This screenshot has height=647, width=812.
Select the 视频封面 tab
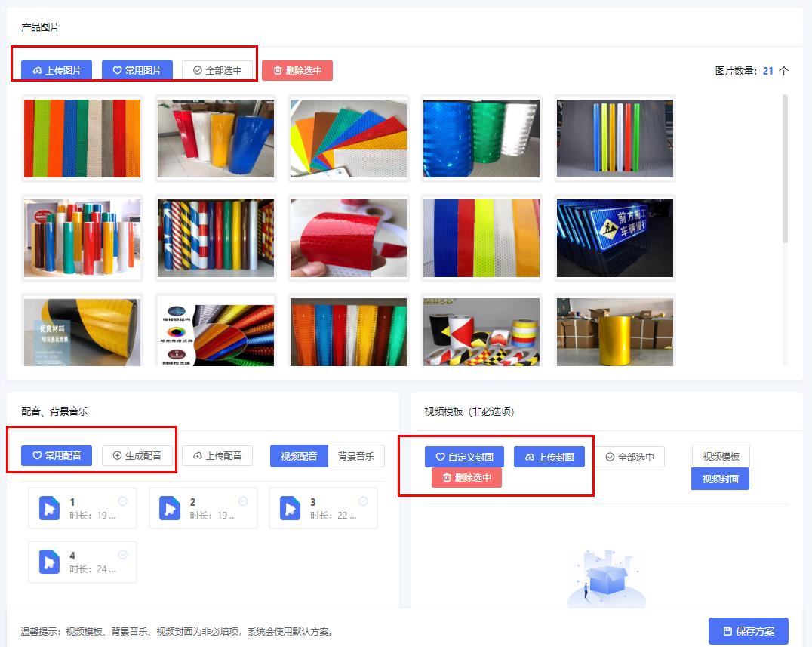point(721,479)
